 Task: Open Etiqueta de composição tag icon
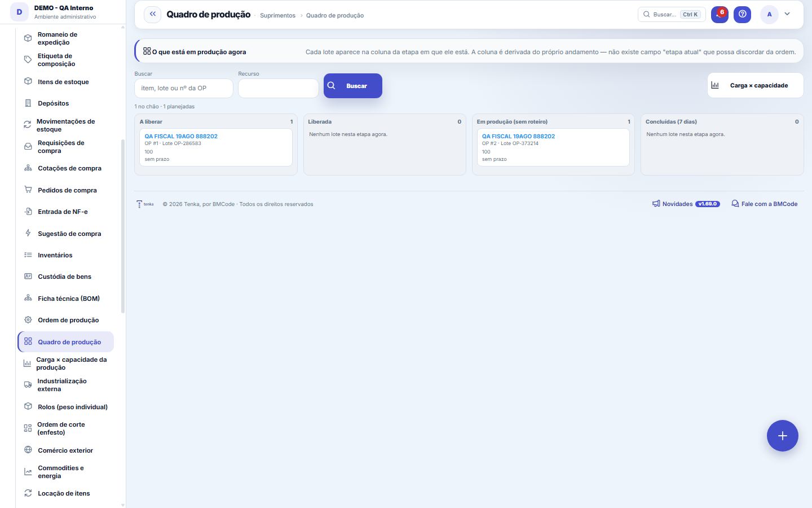(x=28, y=60)
